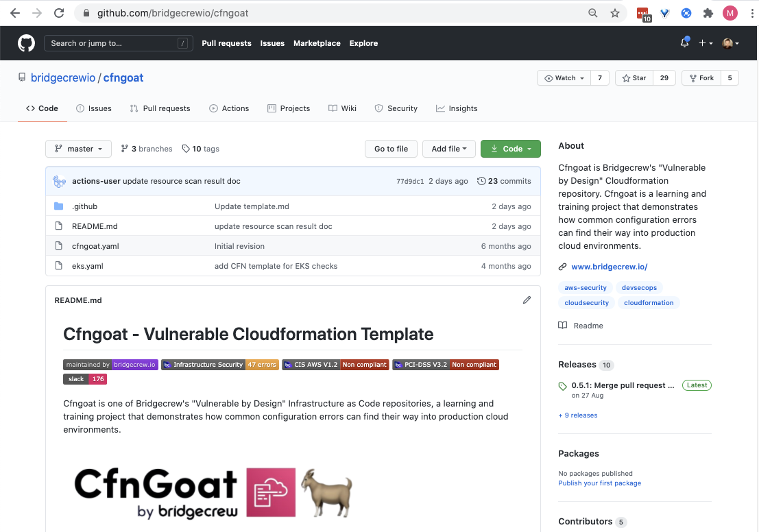Click Pull requests in top navigation
Viewport: 759px width, 532px height.
pyautogui.click(x=226, y=43)
